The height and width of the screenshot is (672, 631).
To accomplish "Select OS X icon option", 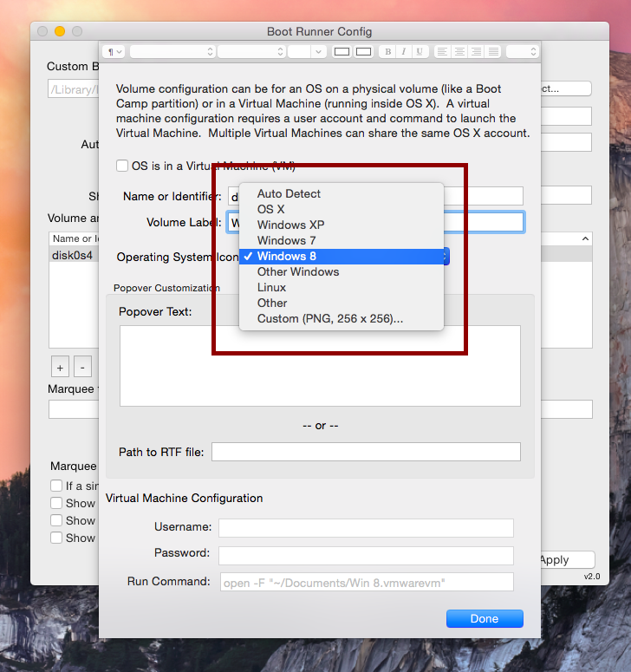I will [342, 209].
